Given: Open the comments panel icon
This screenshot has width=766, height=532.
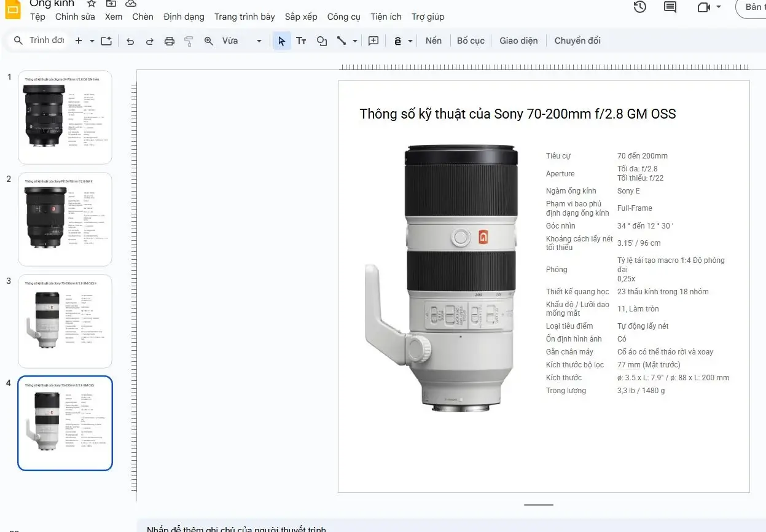Looking at the screenshot, I should tap(670, 7).
